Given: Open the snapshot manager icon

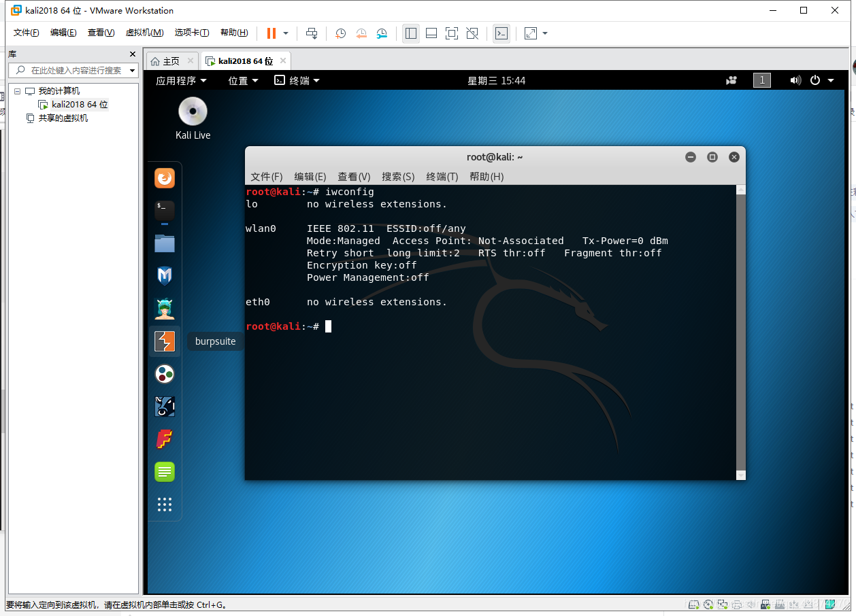Looking at the screenshot, I should point(382,33).
